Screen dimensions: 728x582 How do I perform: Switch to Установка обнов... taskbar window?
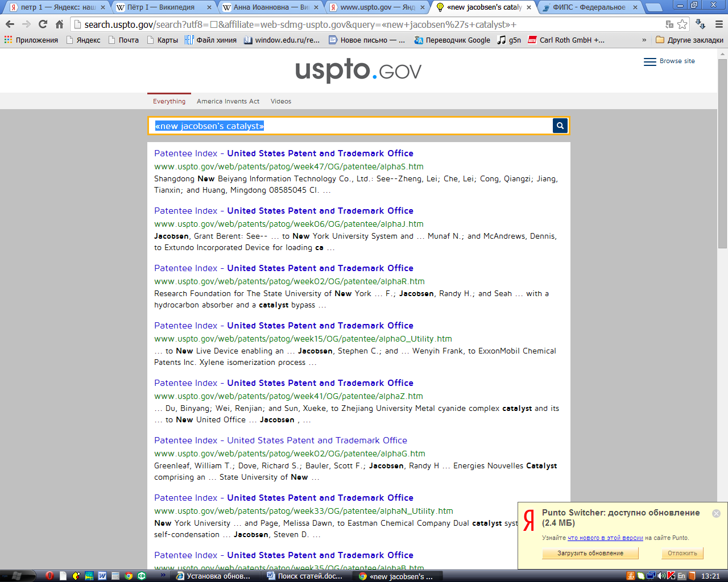(x=214, y=576)
